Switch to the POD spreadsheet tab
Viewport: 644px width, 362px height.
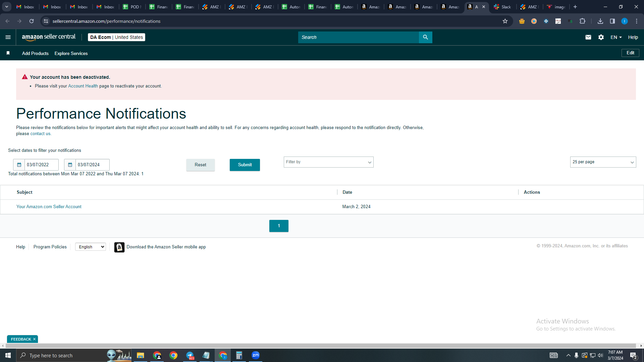132,7
